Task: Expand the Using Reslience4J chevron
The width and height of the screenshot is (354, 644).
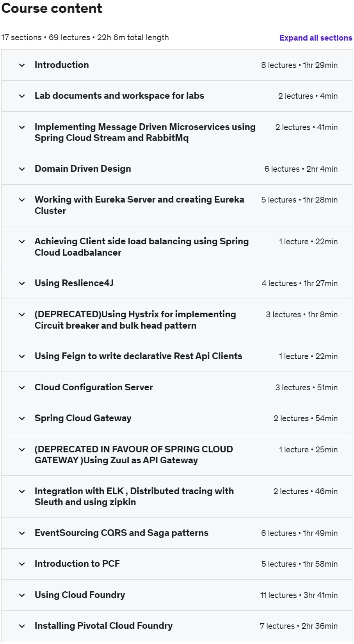Action: (22, 283)
